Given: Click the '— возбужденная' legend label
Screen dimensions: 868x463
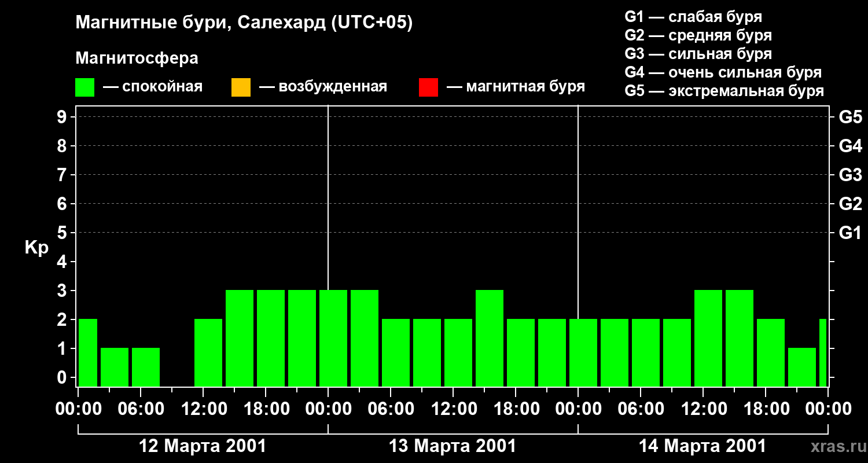Looking at the screenshot, I should [x=323, y=87].
